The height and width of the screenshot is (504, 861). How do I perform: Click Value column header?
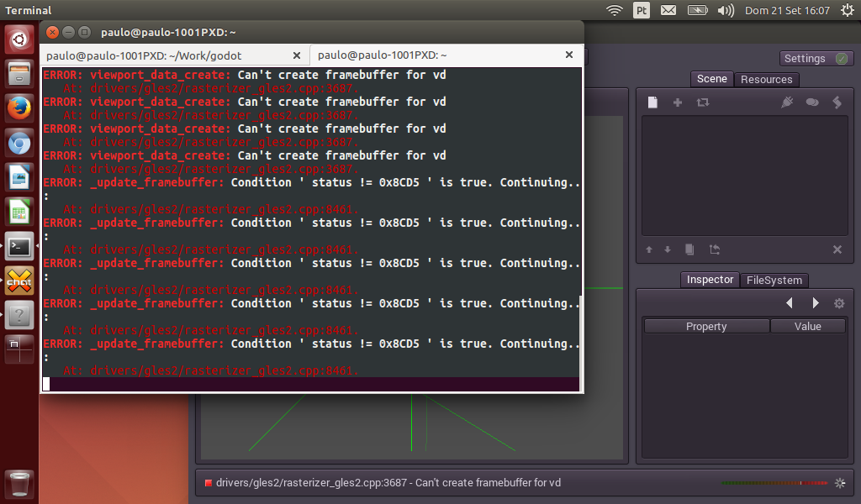pos(808,326)
